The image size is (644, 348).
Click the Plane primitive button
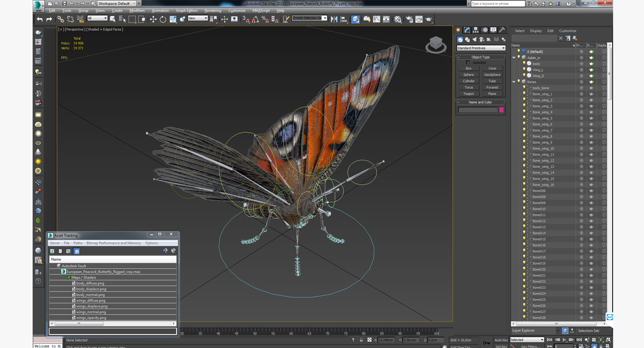click(x=492, y=94)
